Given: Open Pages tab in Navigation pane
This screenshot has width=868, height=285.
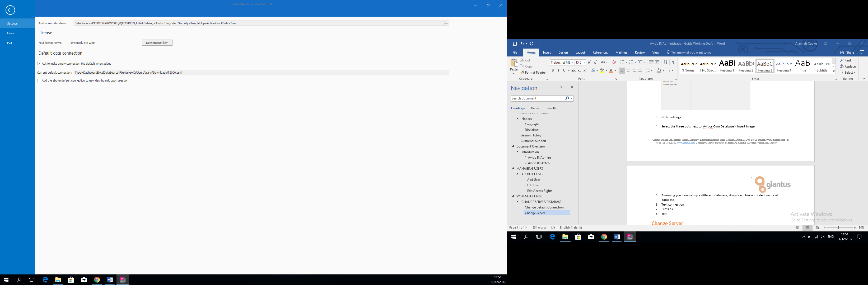Looking at the screenshot, I should coord(535,108).
